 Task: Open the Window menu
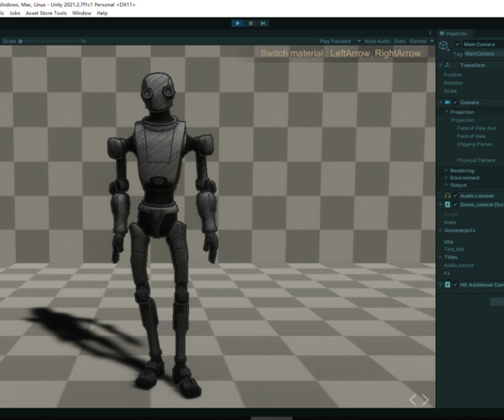pyautogui.click(x=82, y=13)
